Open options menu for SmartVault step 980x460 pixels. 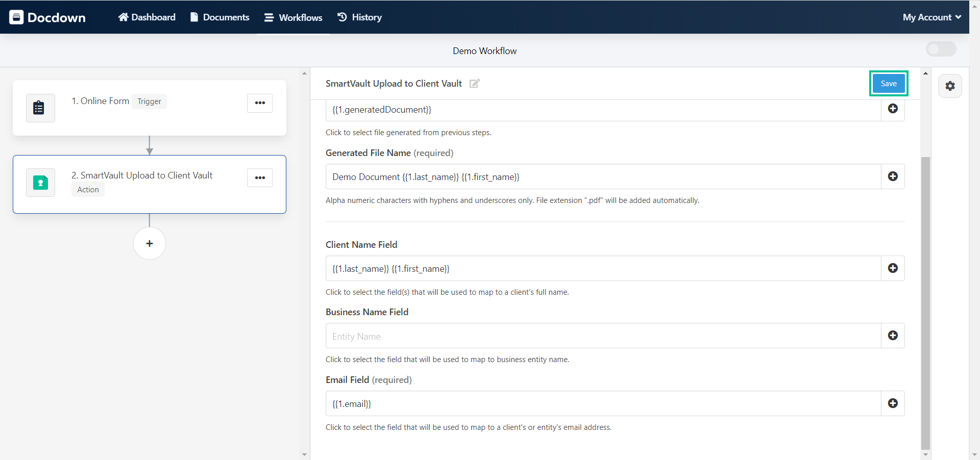coord(260,177)
